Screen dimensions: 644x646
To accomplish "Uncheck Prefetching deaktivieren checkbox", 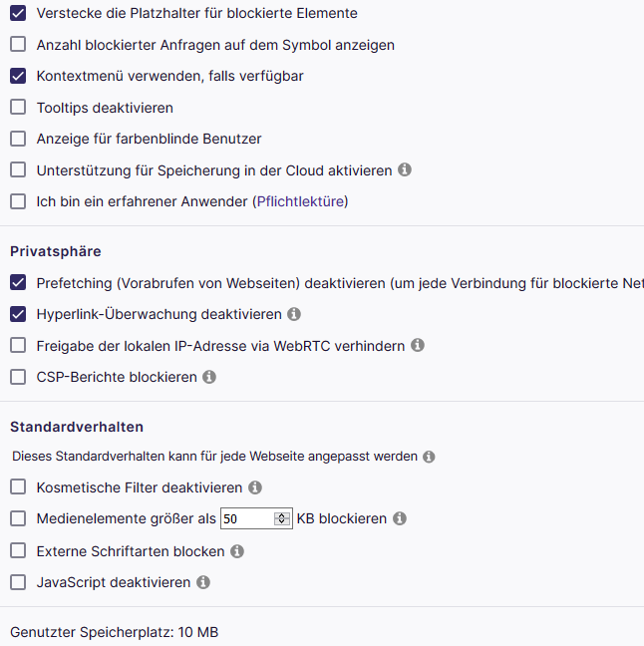I will pos(18,283).
